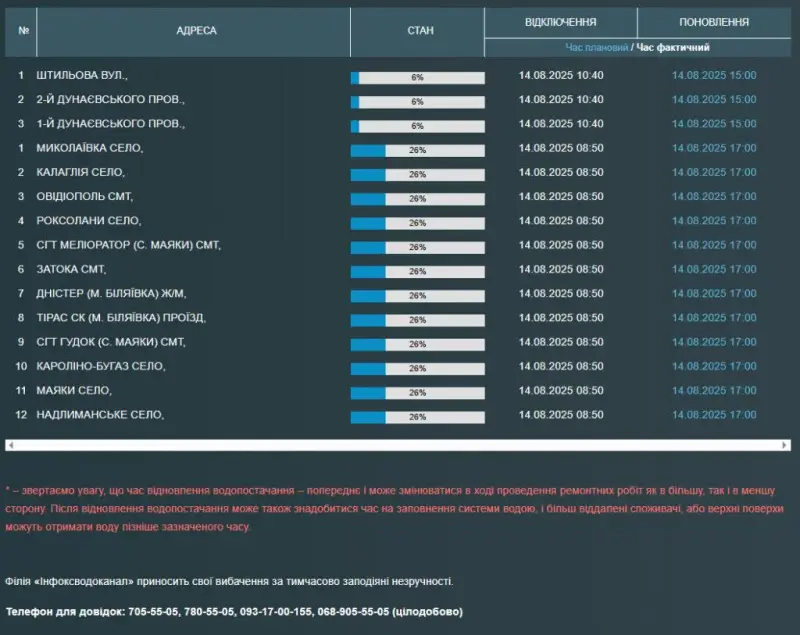Viewport: 800px width, 635px height.
Task: Click the ОВІДІОПОЛЬ СМТ progress bar
Action: pos(417,199)
